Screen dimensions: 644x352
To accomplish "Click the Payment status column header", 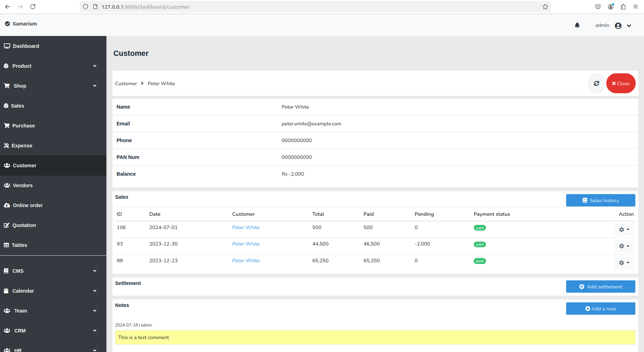I will pos(492,214).
